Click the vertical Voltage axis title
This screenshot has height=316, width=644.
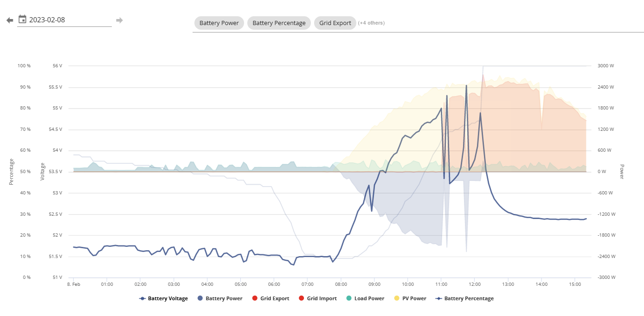43,172
